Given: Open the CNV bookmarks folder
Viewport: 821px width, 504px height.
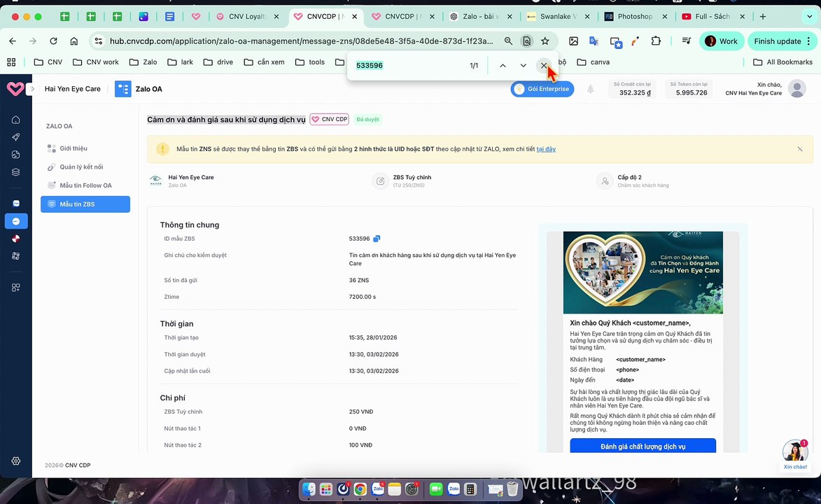Looking at the screenshot, I should coord(48,62).
